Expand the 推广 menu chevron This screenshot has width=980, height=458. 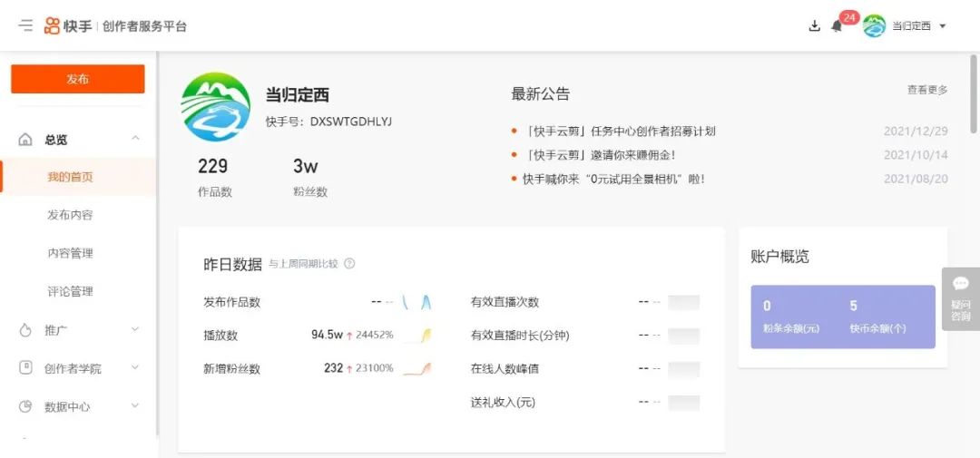tap(135, 330)
